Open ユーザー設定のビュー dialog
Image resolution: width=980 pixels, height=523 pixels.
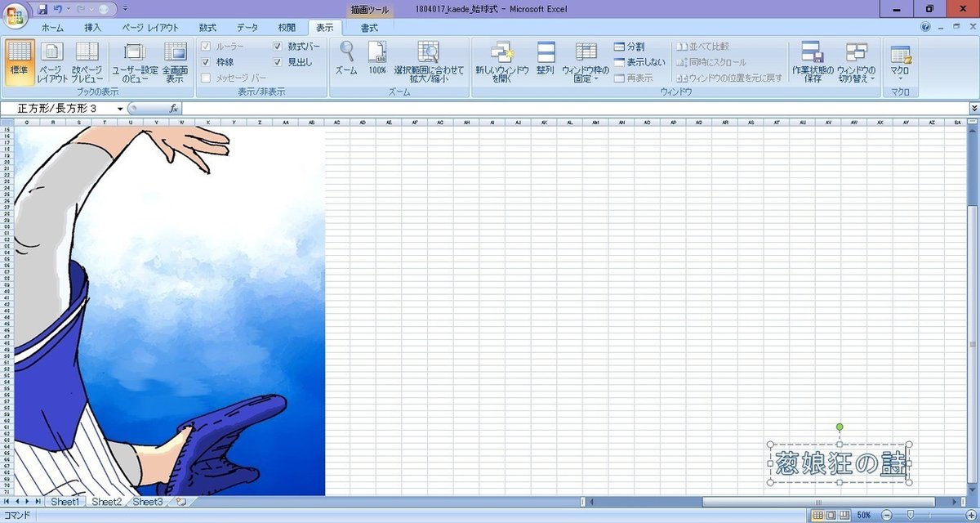[135, 62]
